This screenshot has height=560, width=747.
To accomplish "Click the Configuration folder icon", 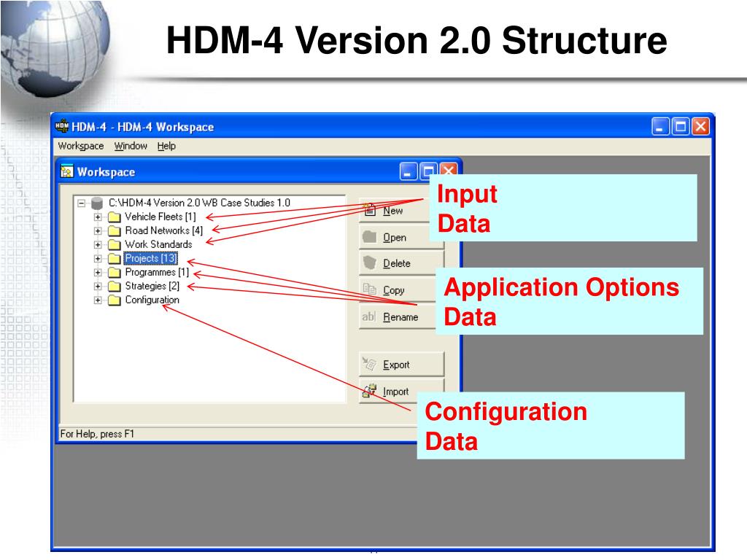I will point(115,300).
